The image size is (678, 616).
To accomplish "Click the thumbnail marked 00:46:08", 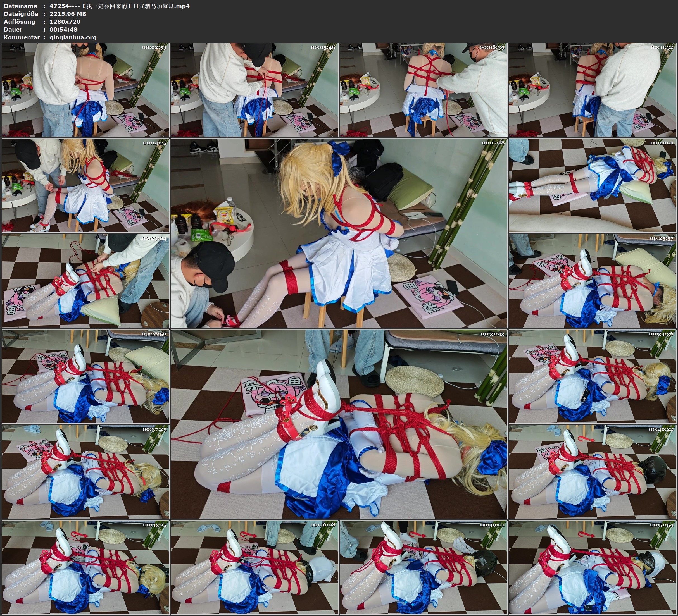I will 254,567.
